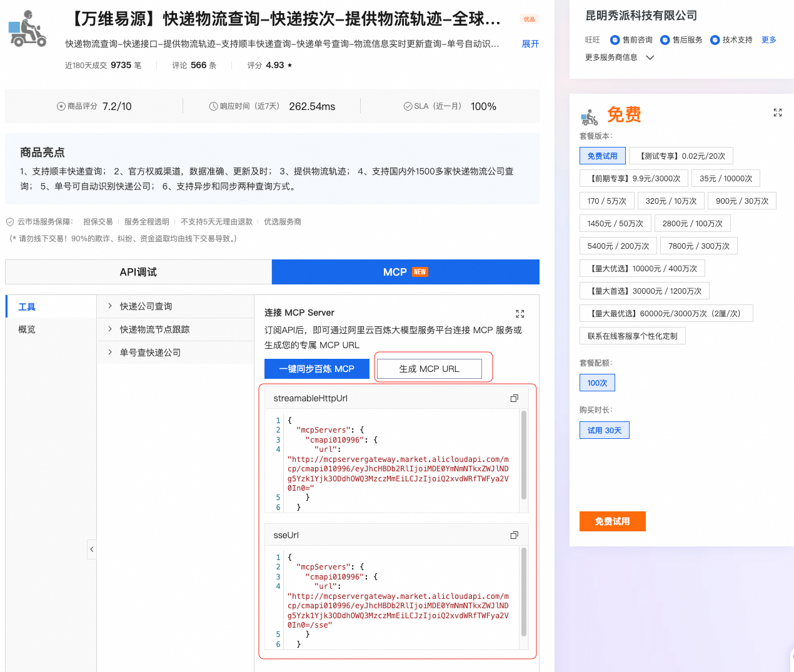
Task: Click the 响应时间 clock icon
Action: (x=213, y=106)
